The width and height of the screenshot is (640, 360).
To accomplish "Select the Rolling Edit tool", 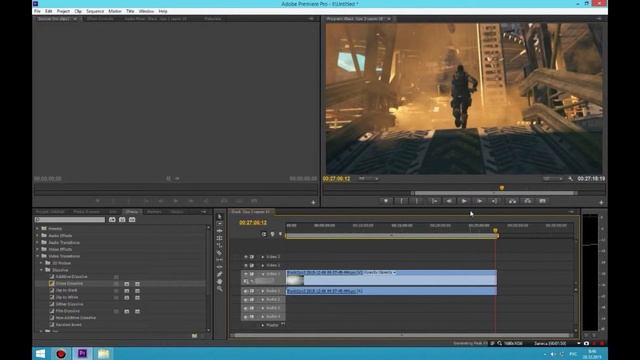I will (220, 238).
